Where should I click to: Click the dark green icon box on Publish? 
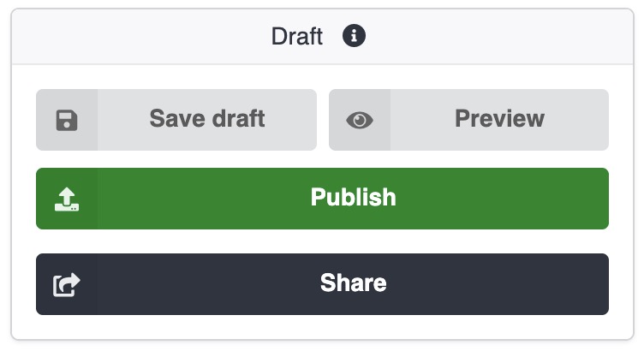(67, 199)
